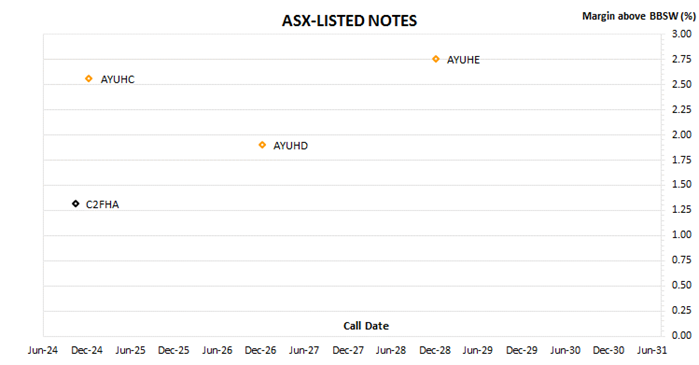Select the C2FHA data label text
Viewport: 699px width, 365px height.
point(102,205)
